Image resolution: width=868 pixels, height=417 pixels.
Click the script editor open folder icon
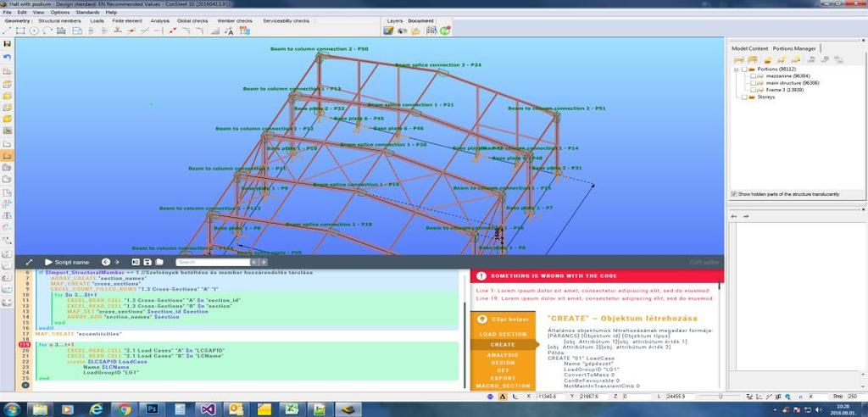pyautogui.click(x=159, y=262)
